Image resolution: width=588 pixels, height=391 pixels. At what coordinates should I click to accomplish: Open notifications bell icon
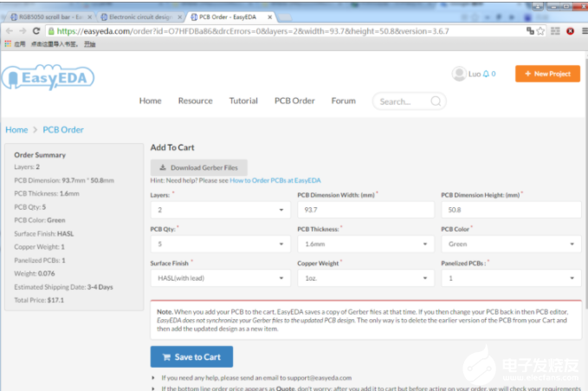(x=486, y=74)
